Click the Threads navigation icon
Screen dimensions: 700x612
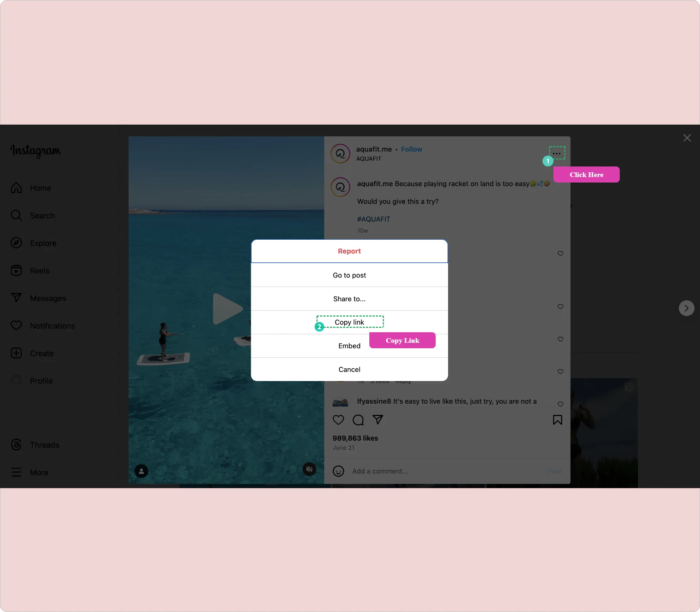point(17,444)
